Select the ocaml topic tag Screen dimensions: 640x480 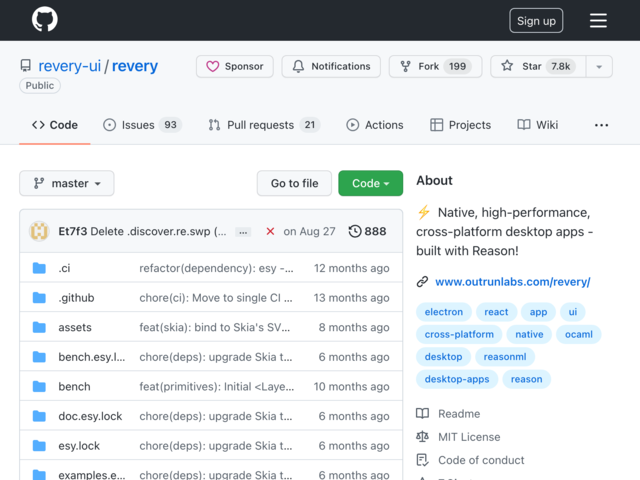(578, 334)
